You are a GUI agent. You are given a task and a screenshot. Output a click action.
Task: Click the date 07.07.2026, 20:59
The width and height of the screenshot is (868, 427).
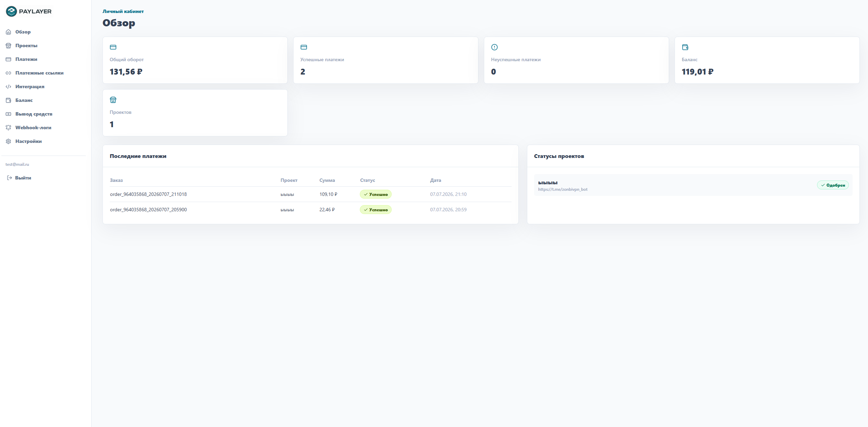click(x=448, y=210)
